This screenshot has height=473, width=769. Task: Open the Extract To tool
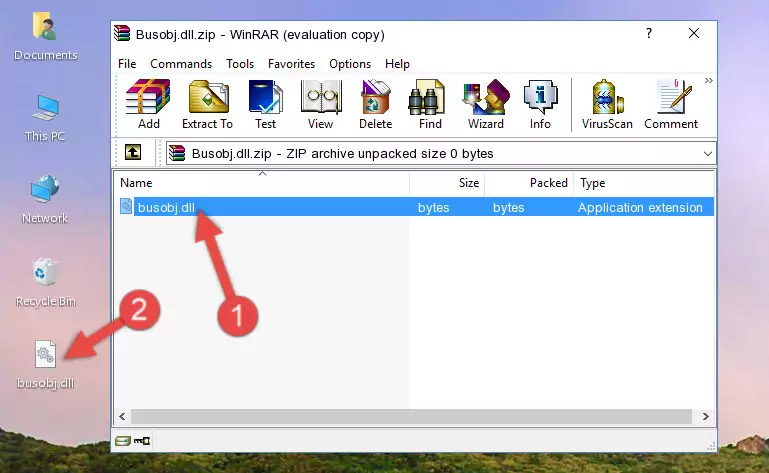coord(207,104)
